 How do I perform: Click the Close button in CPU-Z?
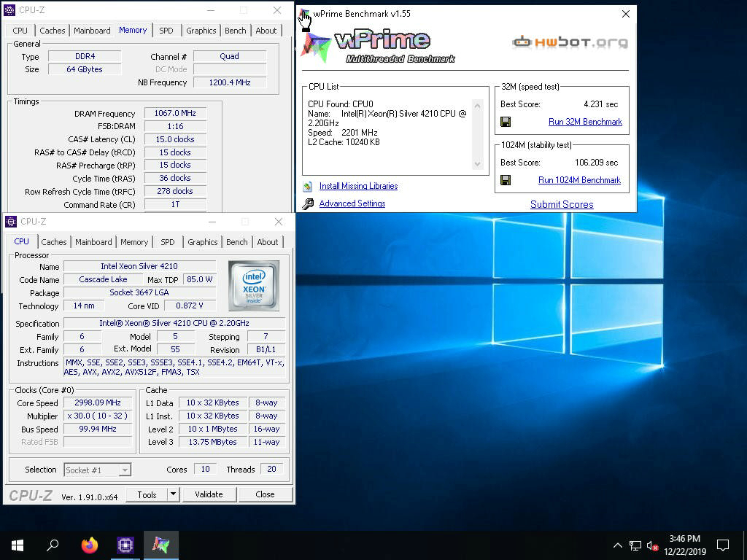265,494
